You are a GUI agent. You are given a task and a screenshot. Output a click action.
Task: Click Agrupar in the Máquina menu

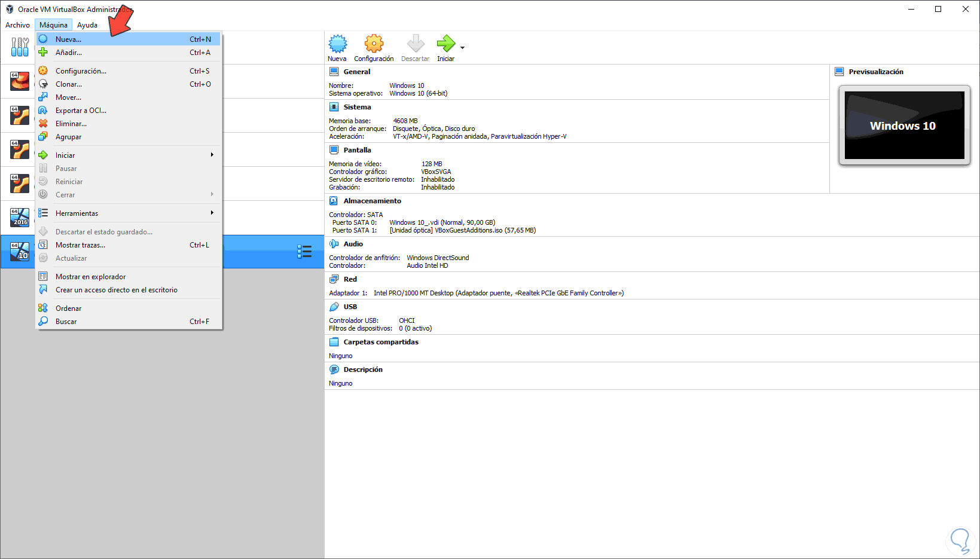(128, 137)
